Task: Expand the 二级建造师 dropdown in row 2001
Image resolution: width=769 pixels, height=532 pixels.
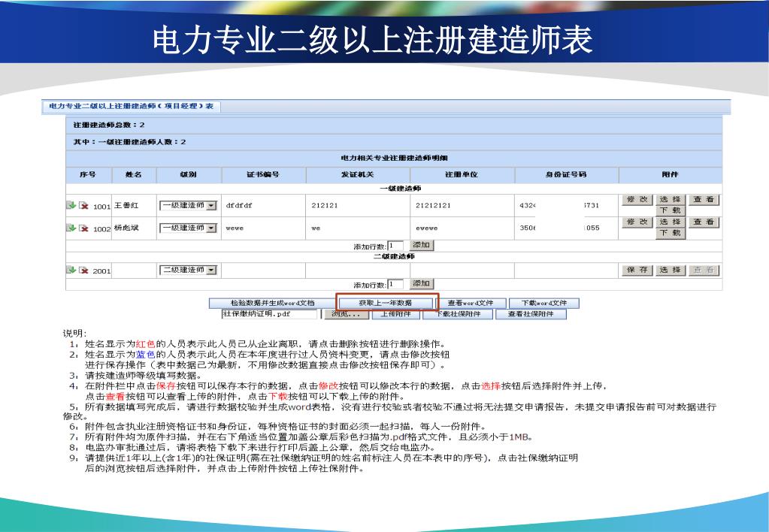Action: tap(210, 271)
